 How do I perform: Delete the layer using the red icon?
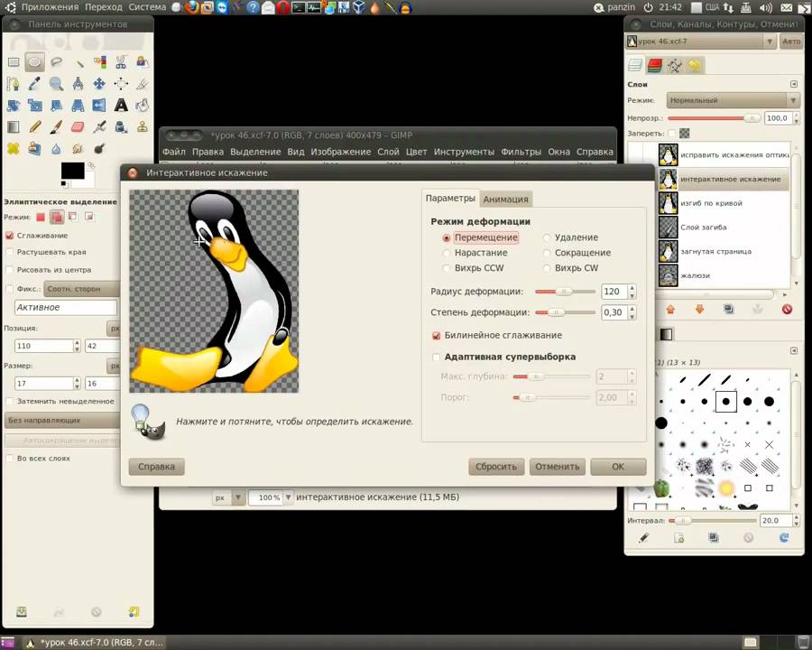coord(787,310)
